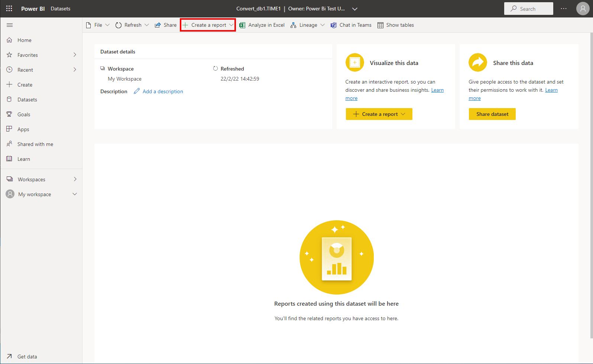This screenshot has height=364, width=593.
Task: Open the app launcher waffle icon
Action: 9,9
